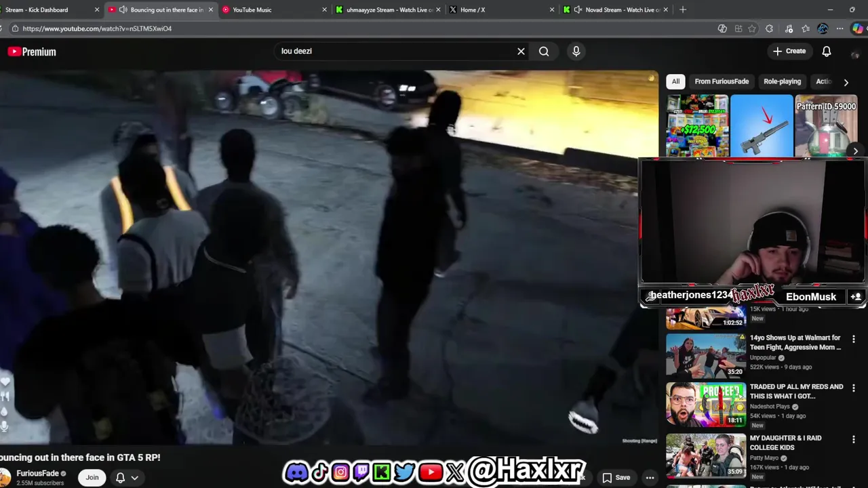
Task: Click the Join channel button
Action: 92,477
